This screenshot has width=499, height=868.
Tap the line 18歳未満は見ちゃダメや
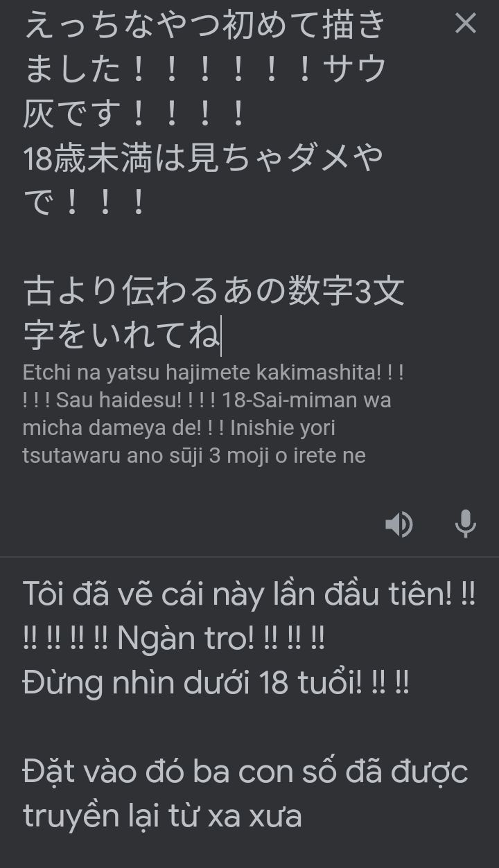pyautogui.click(x=203, y=159)
